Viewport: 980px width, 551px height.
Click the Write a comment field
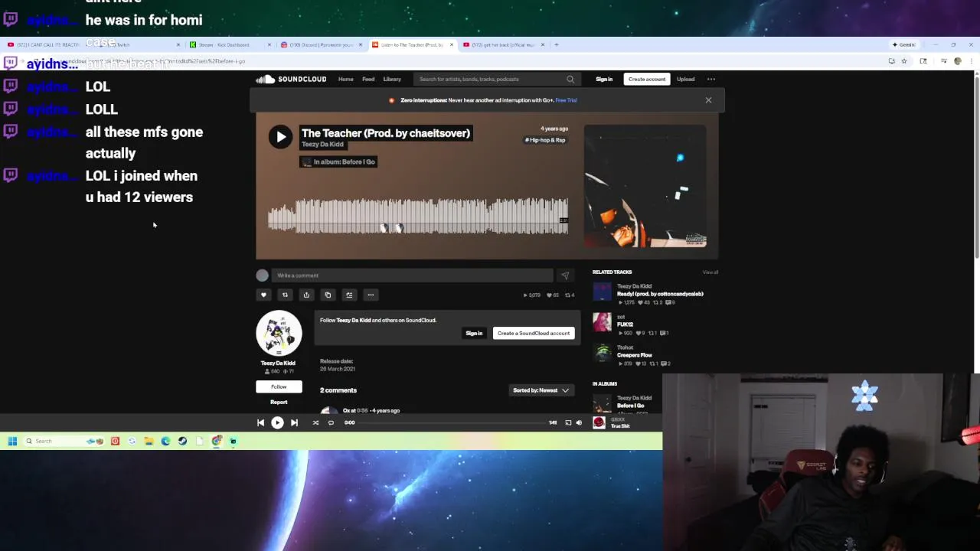[412, 275]
